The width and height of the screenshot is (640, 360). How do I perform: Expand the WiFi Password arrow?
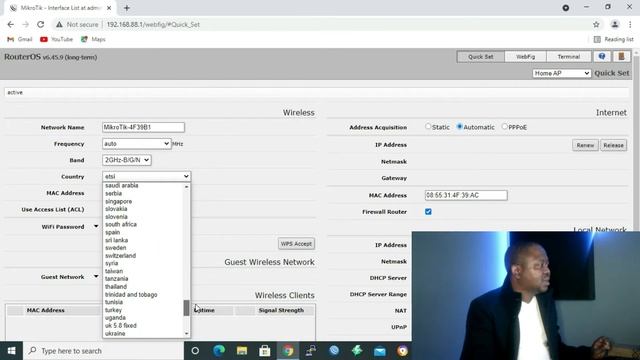pyautogui.click(x=96, y=227)
